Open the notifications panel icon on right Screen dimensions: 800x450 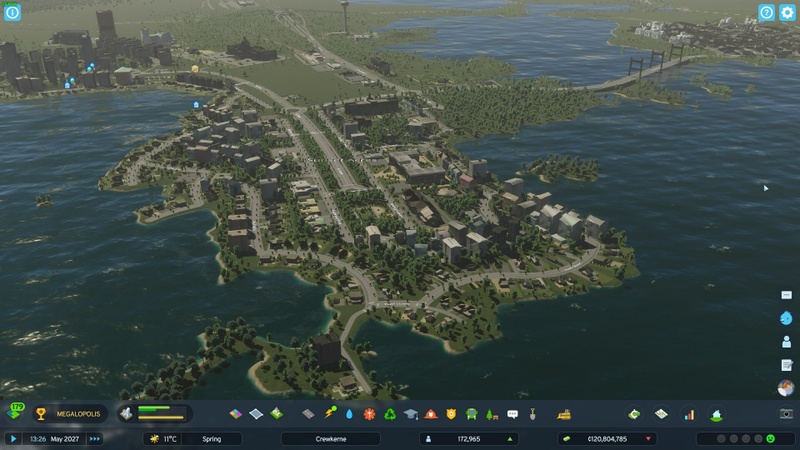(786, 295)
